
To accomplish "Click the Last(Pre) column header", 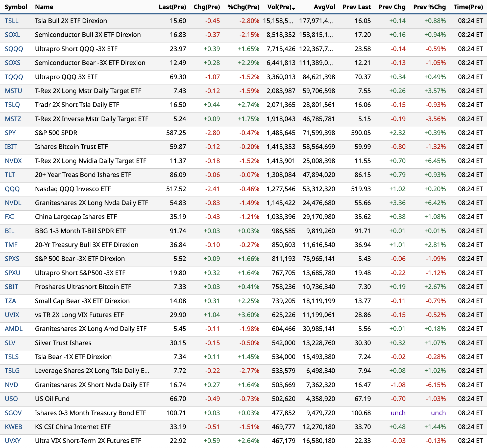I will (172, 7).
